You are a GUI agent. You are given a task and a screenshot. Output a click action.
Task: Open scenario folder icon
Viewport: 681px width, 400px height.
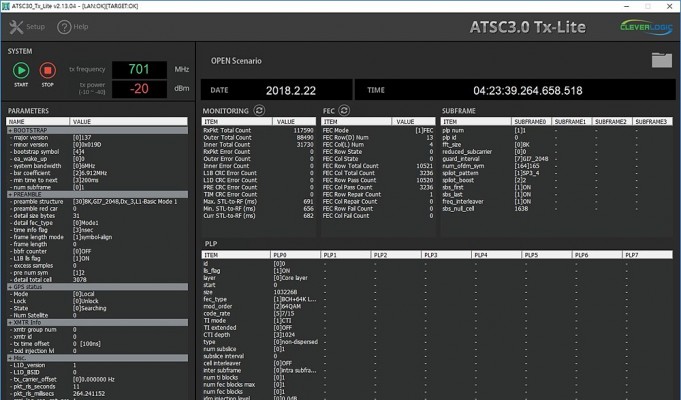pyautogui.click(x=661, y=60)
